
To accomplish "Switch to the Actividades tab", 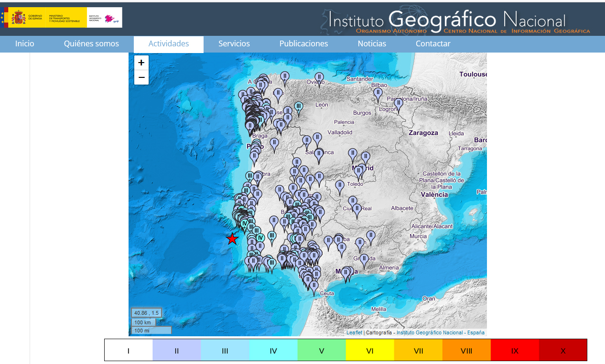I will pos(169,44).
